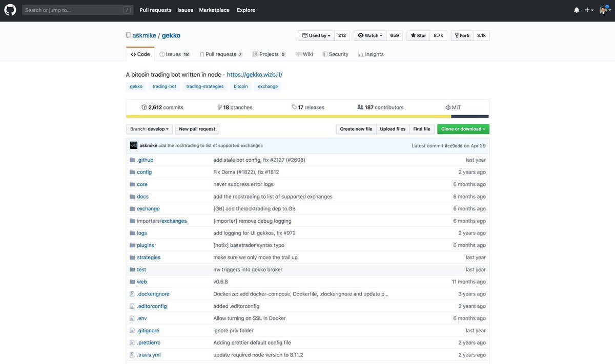
Task: Go to GitHub homepage via Octocat logo
Action: 10,10
